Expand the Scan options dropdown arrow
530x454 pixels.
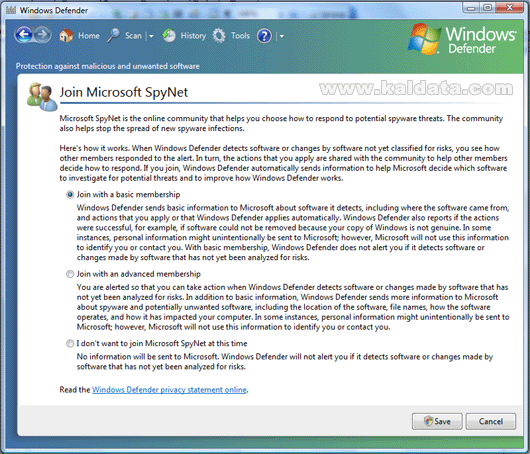point(151,36)
